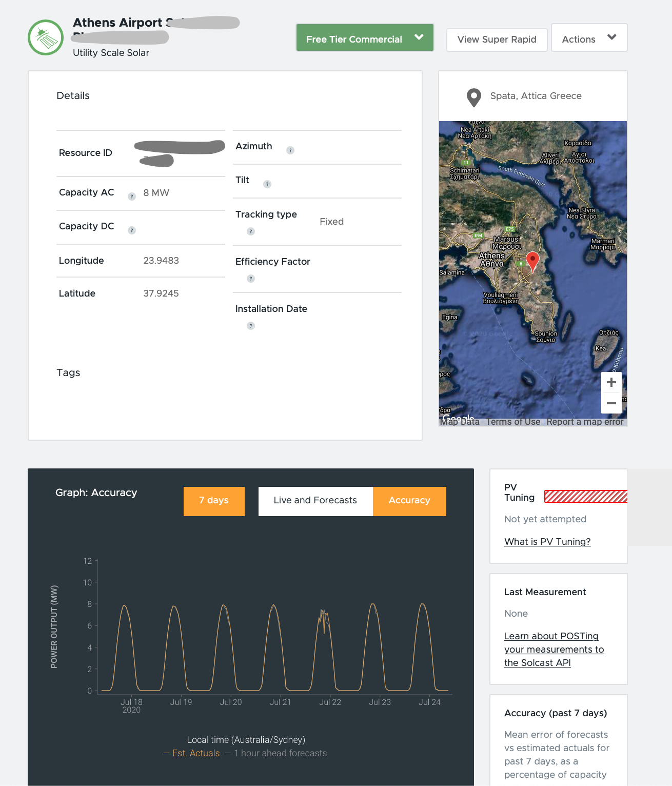Click the Est. Actuals legend entry

191,753
